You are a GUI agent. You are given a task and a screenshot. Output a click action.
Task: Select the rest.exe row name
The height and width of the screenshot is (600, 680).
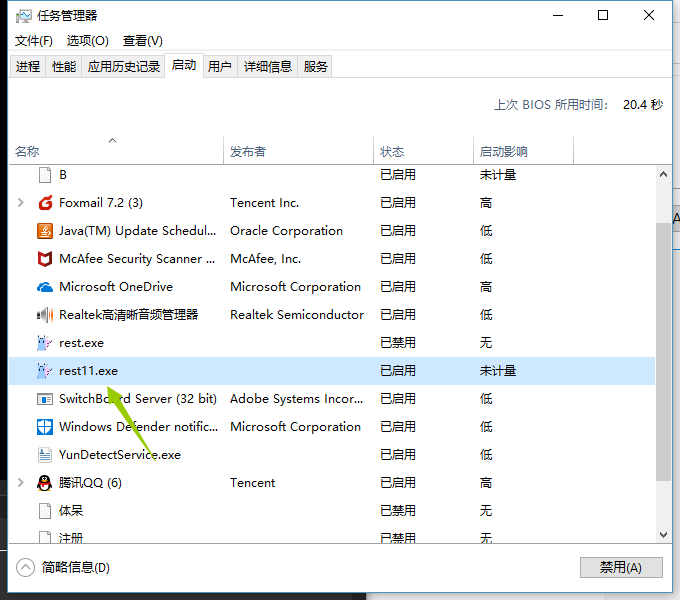(82, 343)
